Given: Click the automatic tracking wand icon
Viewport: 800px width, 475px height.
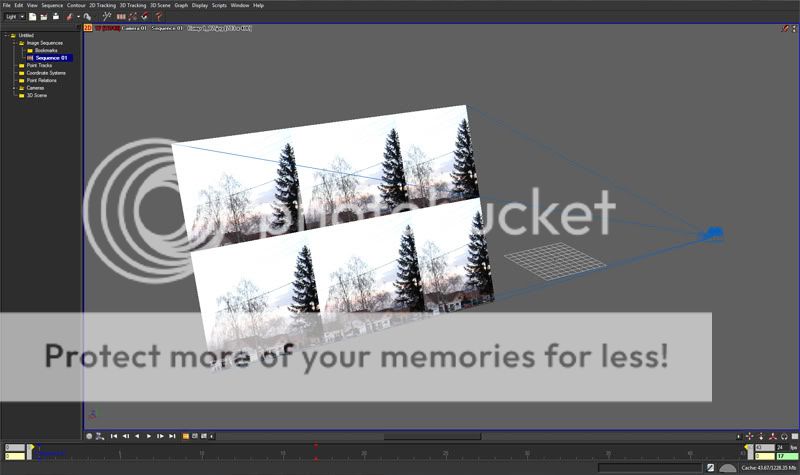Looking at the screenshot, I should (x=107, y=17).
